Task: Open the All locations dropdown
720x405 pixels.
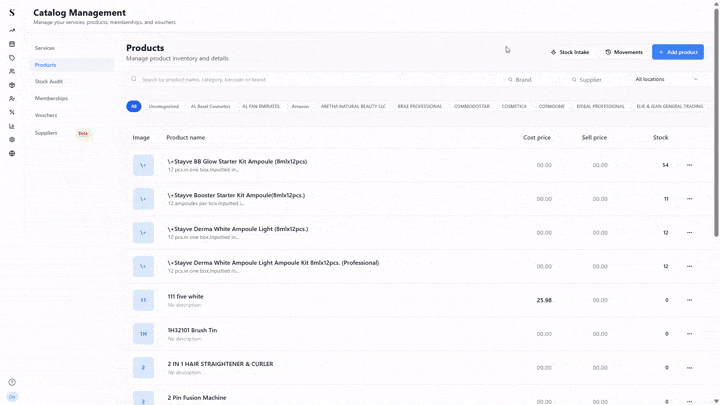Action: (667, 79)
